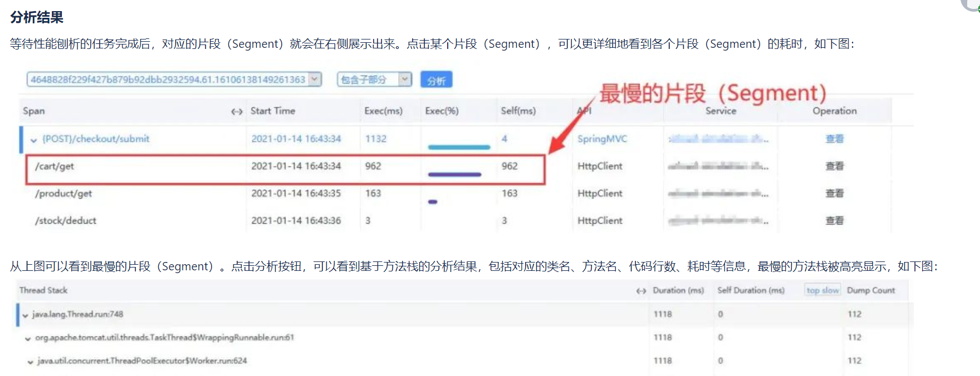This screenshot has width=980, height=376.
Task: Collapse the java.lang.Thread.run:748 stack node
Action: point(25,315)
